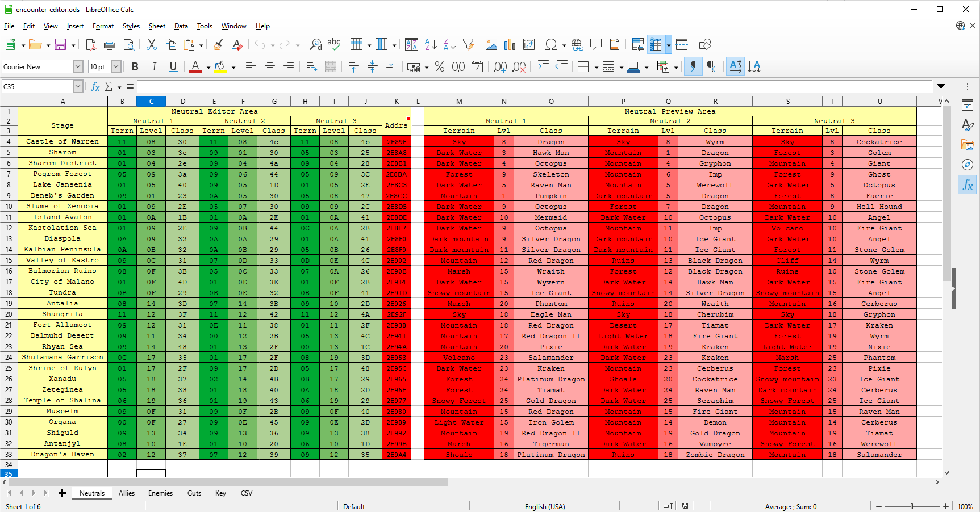The height and width of the screenshot is (512, 980).
Task: Click the zoom slider in status bar
Action: (912, 506)
